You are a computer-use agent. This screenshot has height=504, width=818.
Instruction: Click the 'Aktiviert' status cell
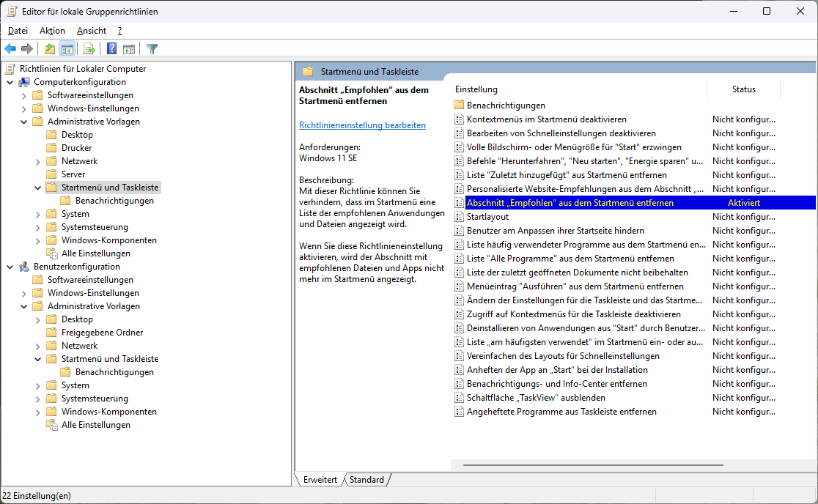(x=743, y=203)
